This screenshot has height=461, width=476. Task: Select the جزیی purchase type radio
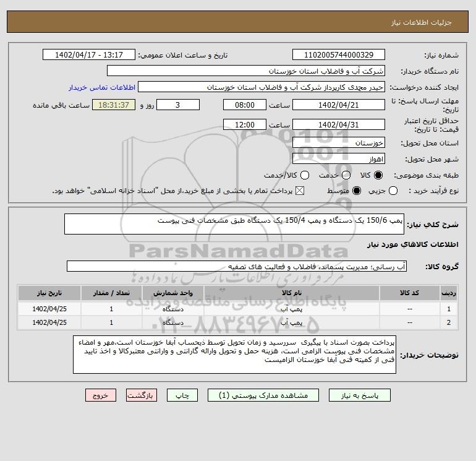pyautogui.click(x=393, y=191)
